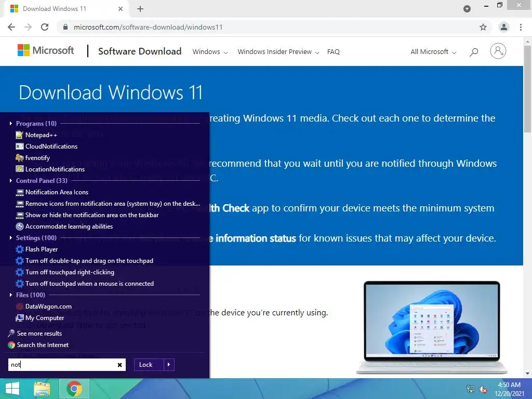Viewport: 532px width, 399px height.
Task: Clear the search box with the X
Action: tap(120, 365)
